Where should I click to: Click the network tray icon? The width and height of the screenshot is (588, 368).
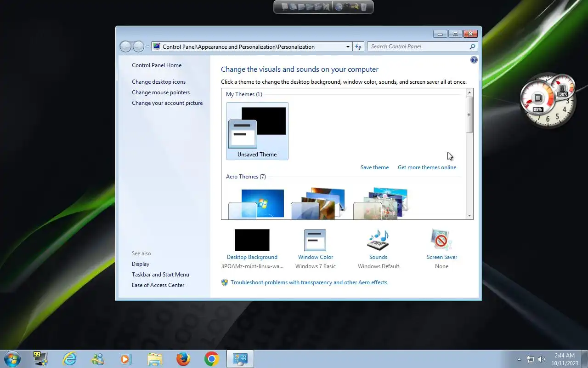[531, 359]
